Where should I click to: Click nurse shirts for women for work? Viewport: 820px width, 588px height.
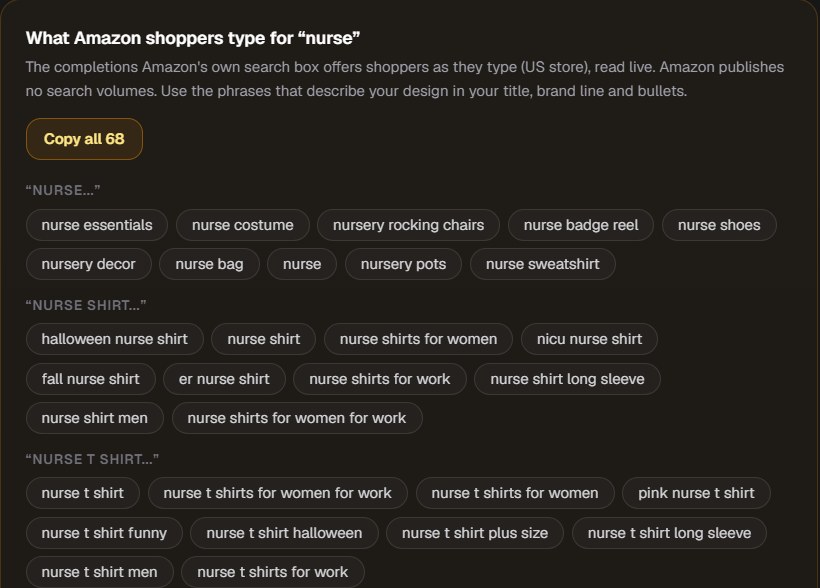(x=297, y=418)
